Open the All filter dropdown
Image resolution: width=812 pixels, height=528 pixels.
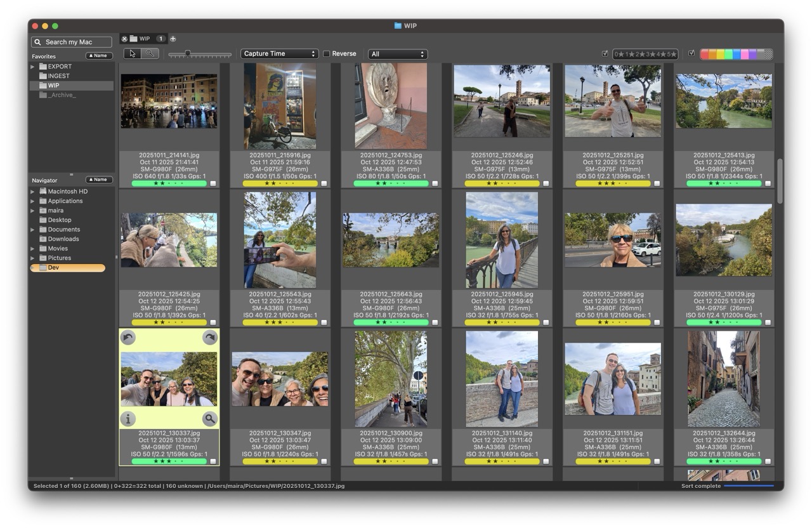(398, 54)
